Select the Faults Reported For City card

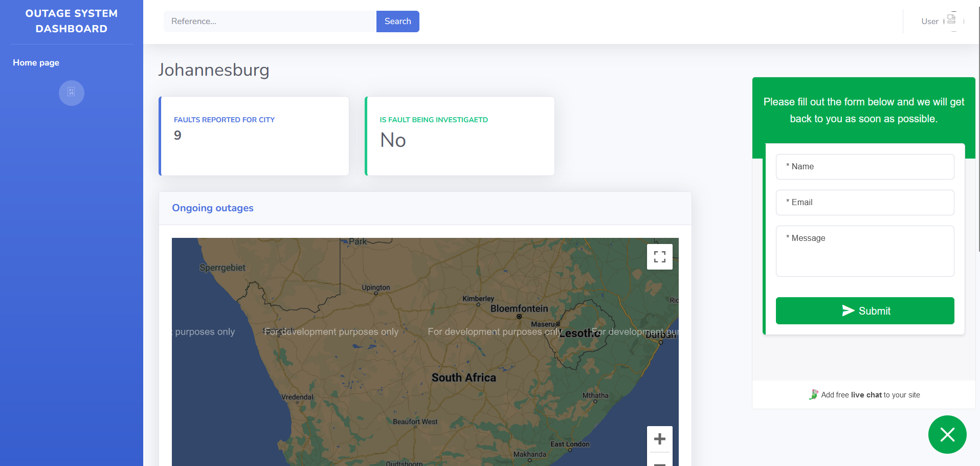tap(254, 136)
